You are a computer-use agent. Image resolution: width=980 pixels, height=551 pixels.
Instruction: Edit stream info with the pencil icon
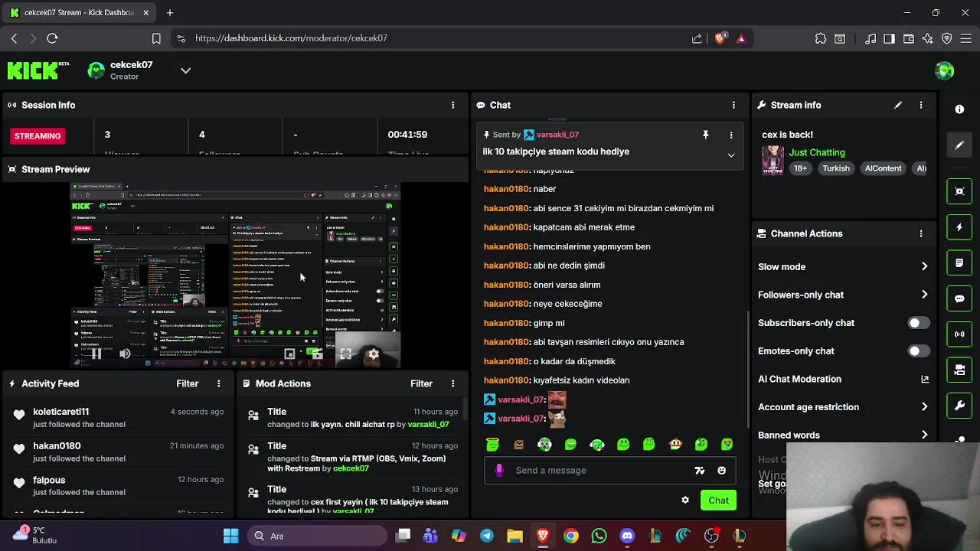[x=898, y=105]
